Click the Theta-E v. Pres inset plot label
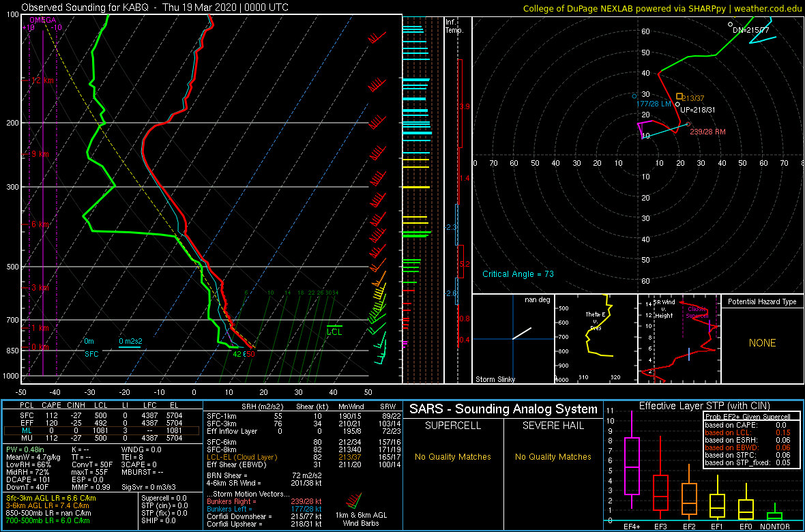Image resolution: width=805 pixels, height=532 pixels. point(596,322)
